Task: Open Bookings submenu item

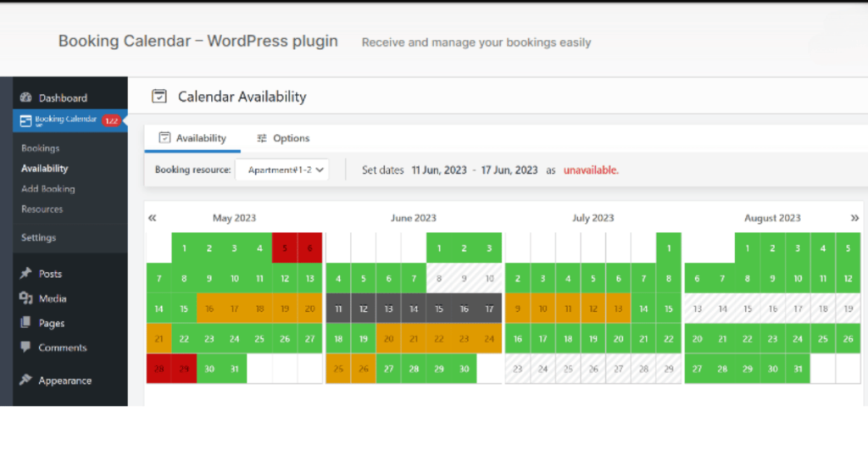Action: tap(41, 148)
